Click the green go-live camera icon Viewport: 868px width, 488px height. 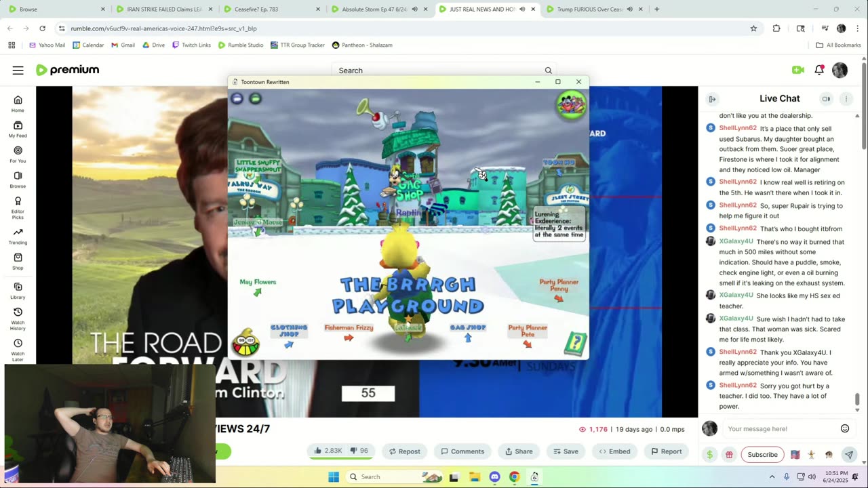point(797,70)
